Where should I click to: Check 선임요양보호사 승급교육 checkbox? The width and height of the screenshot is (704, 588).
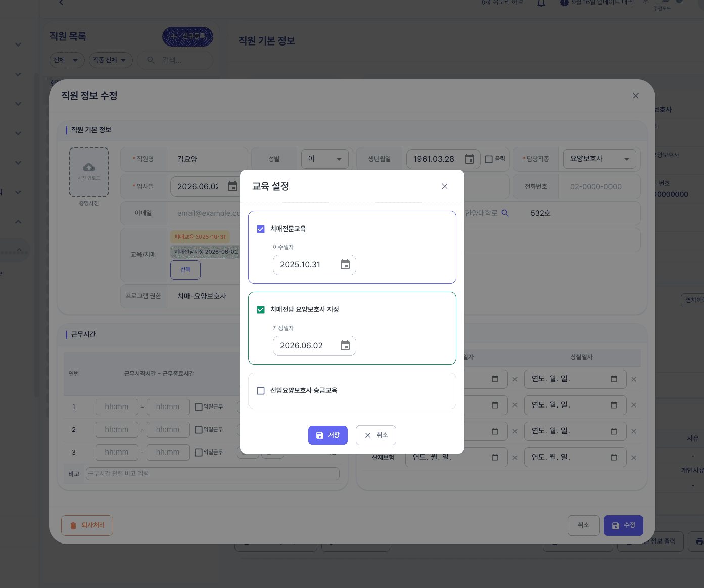(x=261, y=391)
